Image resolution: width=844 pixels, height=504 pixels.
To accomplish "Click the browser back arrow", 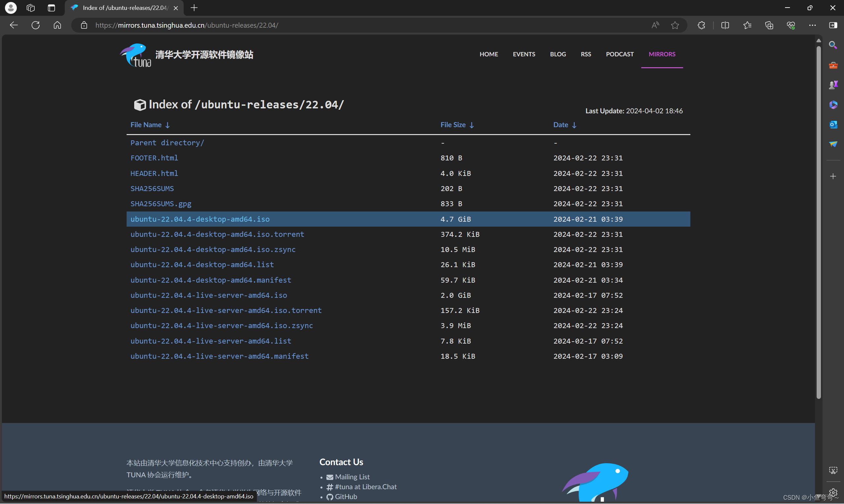I will (14, 25).
